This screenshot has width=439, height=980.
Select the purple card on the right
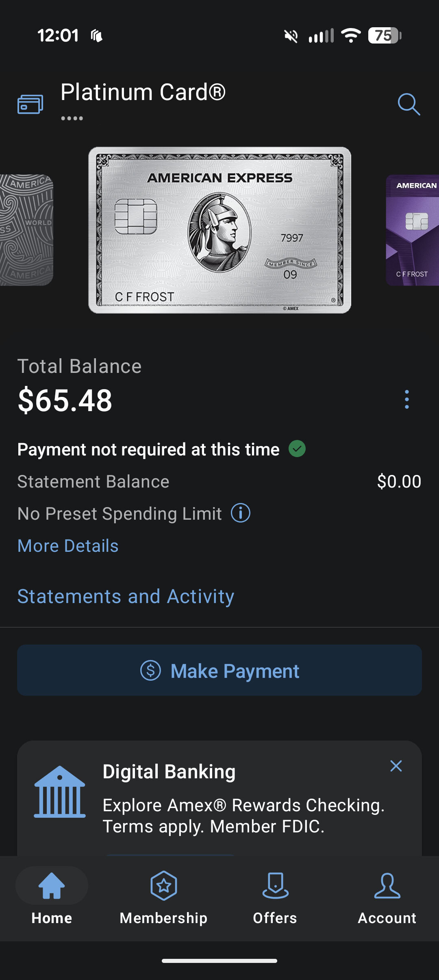click(x=413, y=230)
